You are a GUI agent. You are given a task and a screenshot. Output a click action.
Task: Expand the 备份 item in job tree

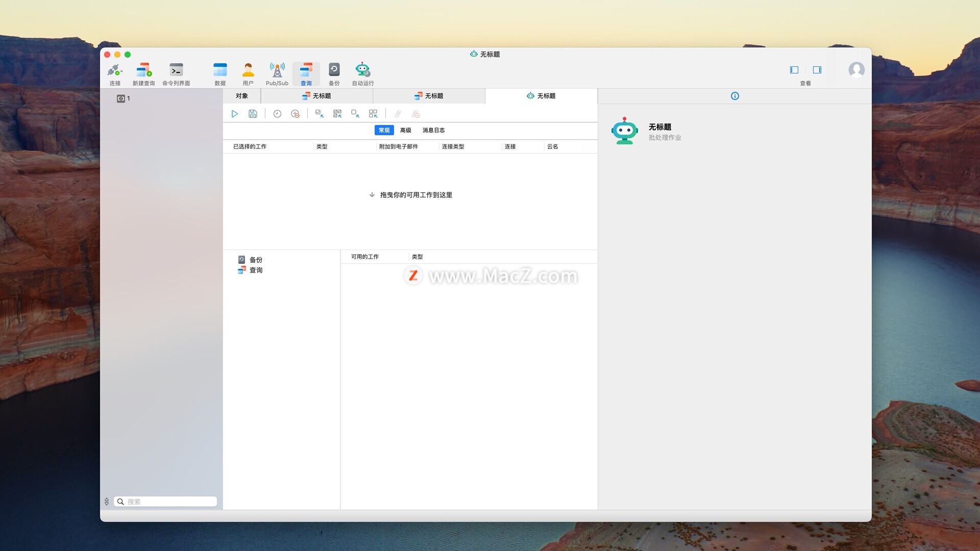[x=255, y=260]
